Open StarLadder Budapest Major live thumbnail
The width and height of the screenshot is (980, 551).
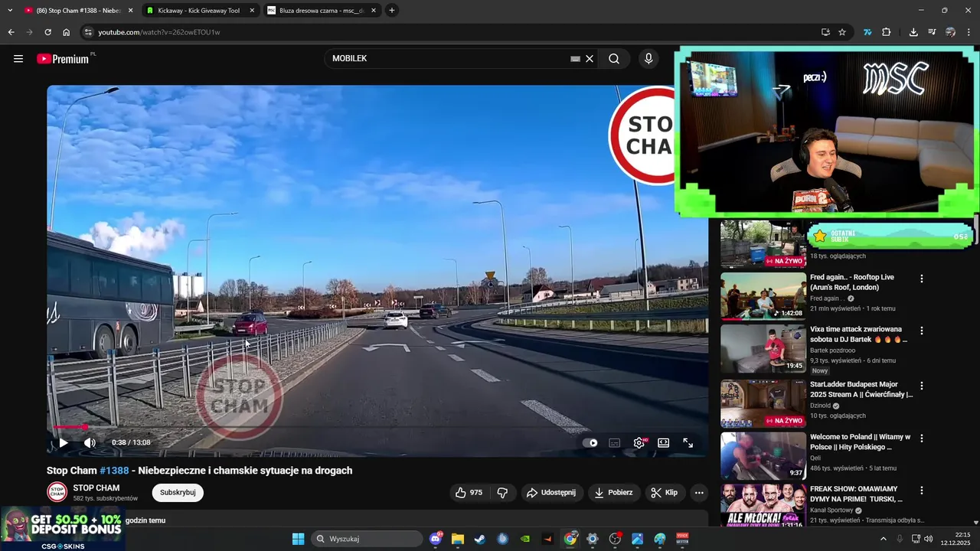tap(763, 403)
